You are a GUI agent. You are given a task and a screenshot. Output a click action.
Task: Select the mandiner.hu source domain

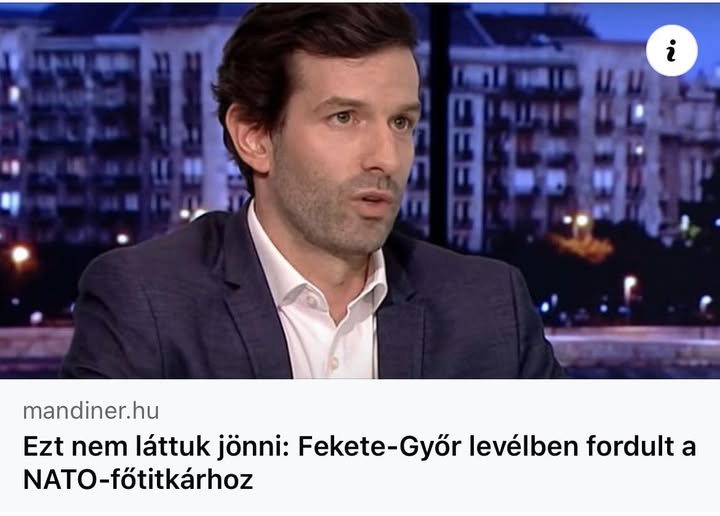(91, 411)
